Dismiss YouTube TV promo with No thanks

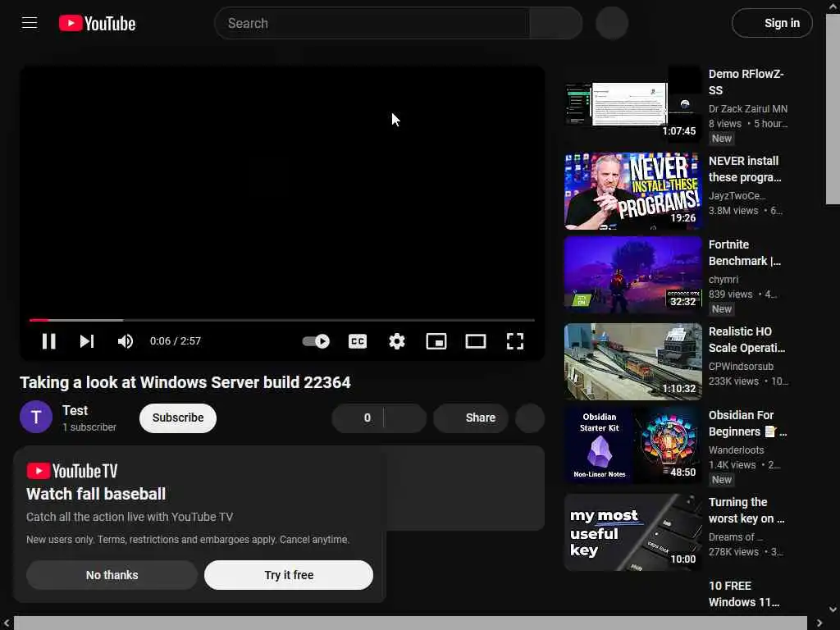tap(112, 575)
